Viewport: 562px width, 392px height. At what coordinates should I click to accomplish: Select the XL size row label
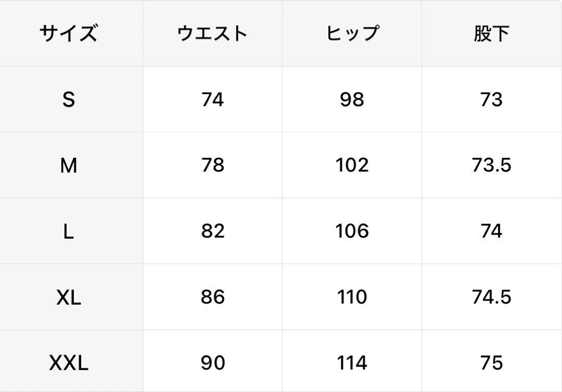pos(69,297)
